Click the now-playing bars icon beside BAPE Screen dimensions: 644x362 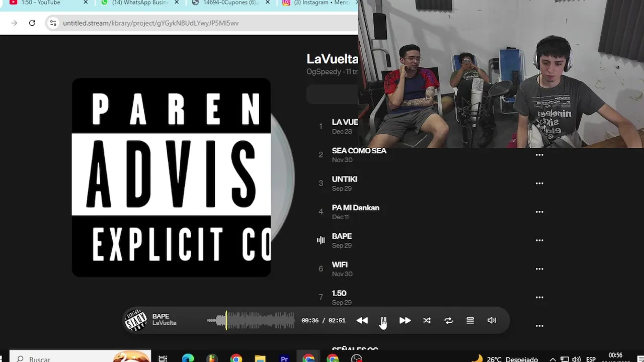320,240
